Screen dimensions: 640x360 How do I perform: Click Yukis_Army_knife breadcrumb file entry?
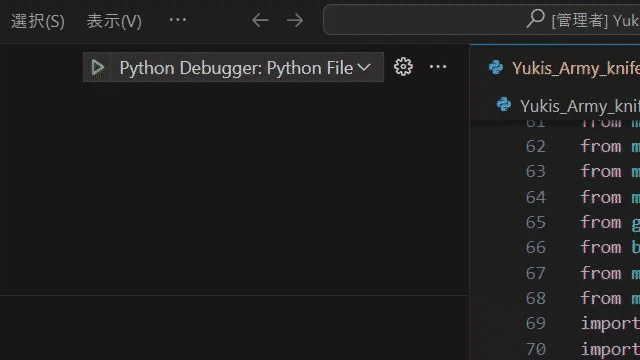tap(580, 106)
